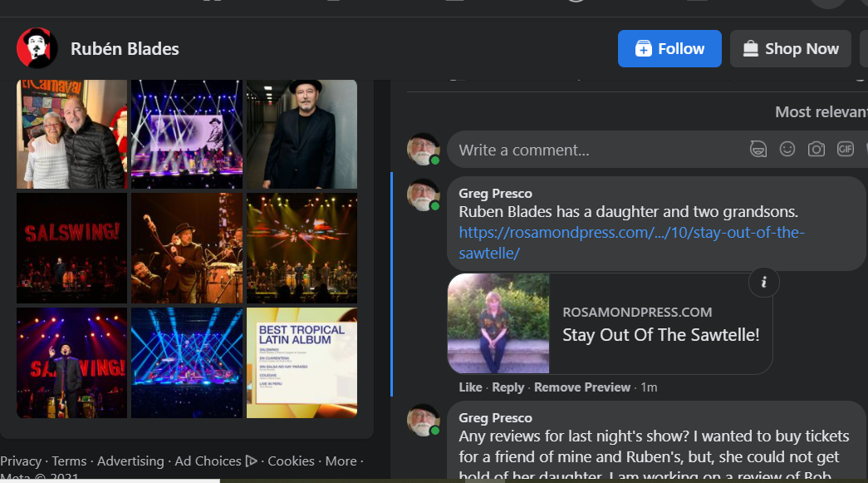The image size is (868, 483).
Task: Click the avatar sticker icon in comment box
Action: tap(758, 150)
